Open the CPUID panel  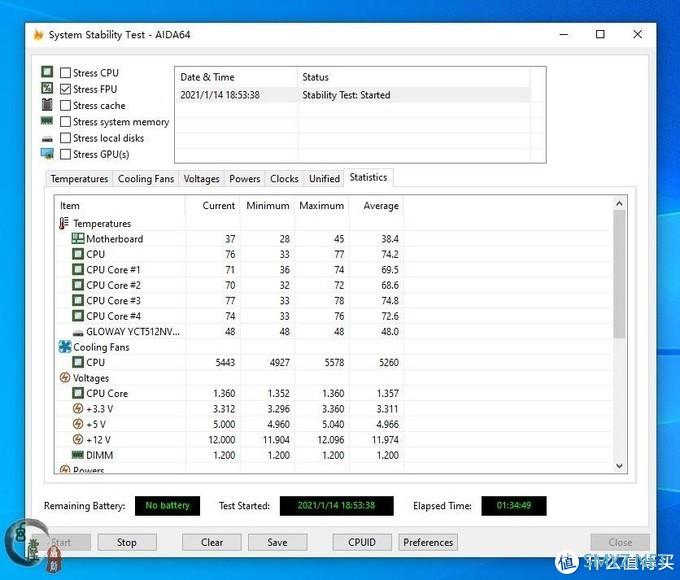362,542
